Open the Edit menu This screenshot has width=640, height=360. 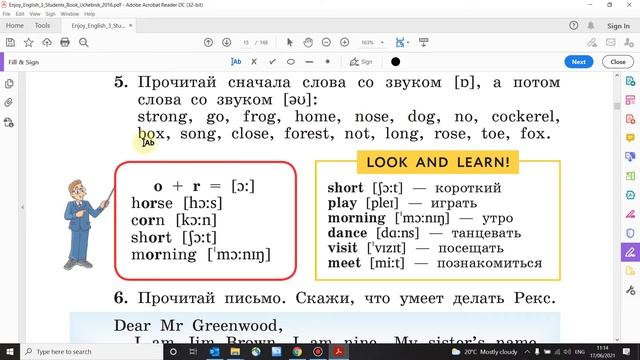click(x=20, y=14)
